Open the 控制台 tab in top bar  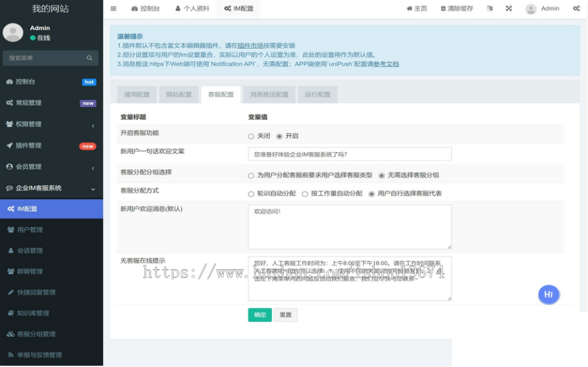click(x=146, y=8)
